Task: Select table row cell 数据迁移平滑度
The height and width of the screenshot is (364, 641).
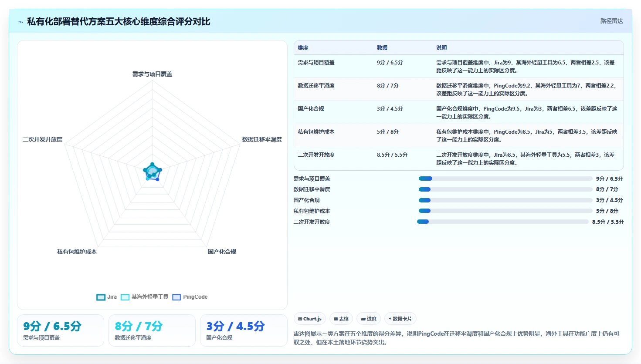Action: click(316, 86)
